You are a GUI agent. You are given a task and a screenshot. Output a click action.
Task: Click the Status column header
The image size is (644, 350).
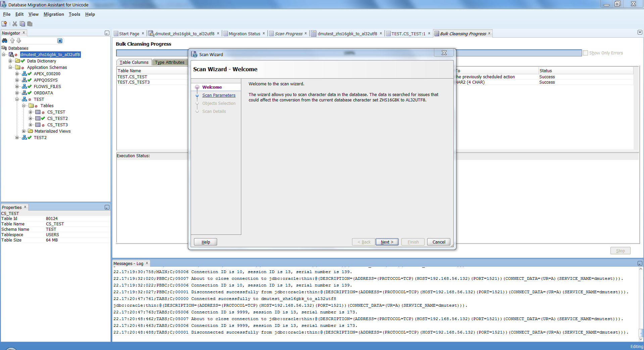[586, 71]
